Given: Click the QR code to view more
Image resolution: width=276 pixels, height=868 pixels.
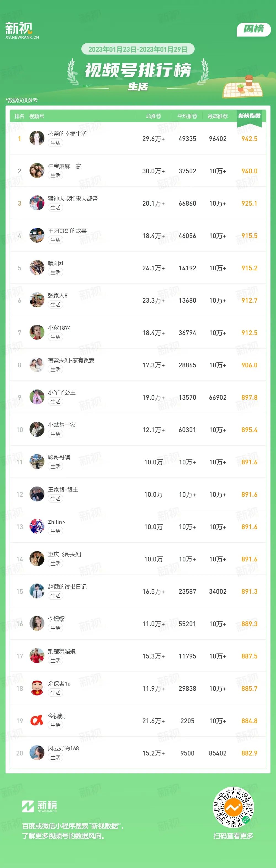Looking at the screenshot, I should [233, 807].
